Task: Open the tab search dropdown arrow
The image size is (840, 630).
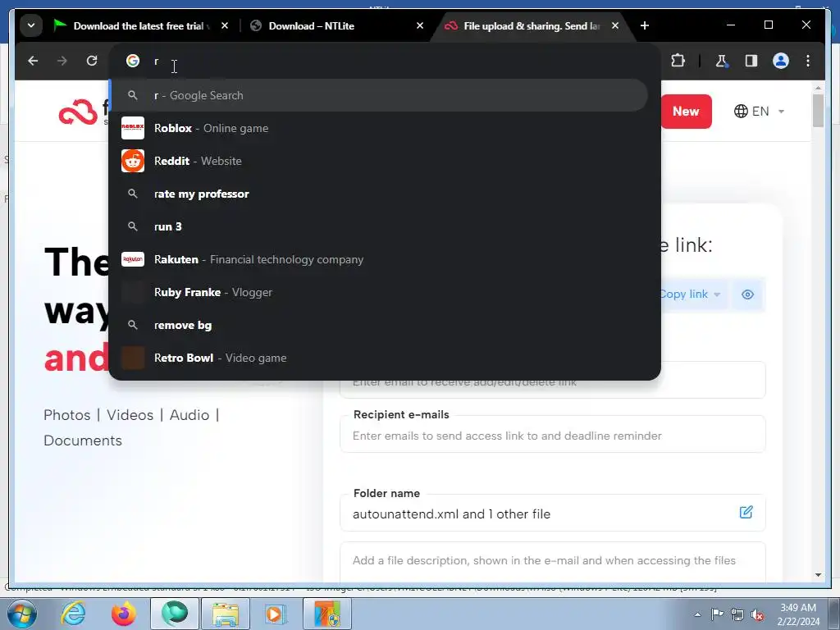Action: tap(31, 25)
